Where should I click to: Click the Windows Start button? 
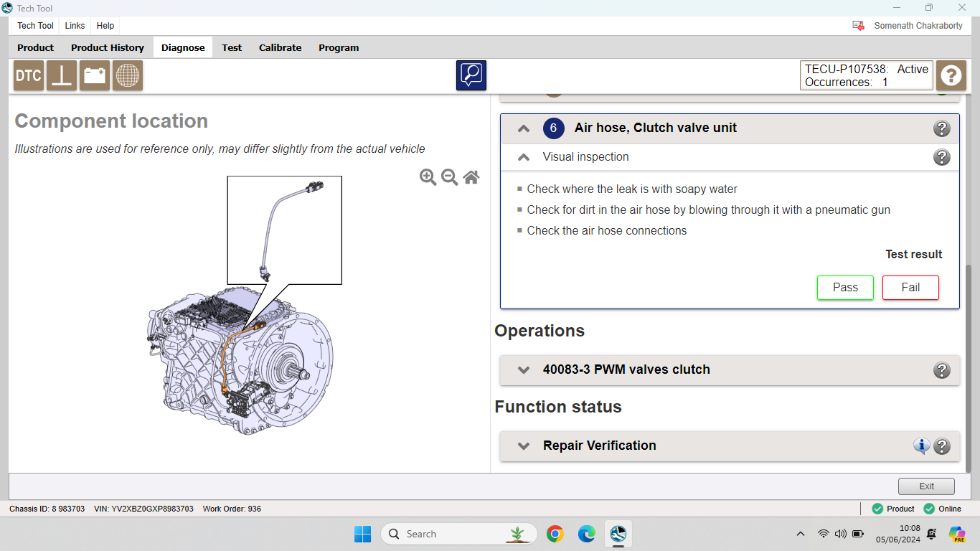(x=363, y=534)
